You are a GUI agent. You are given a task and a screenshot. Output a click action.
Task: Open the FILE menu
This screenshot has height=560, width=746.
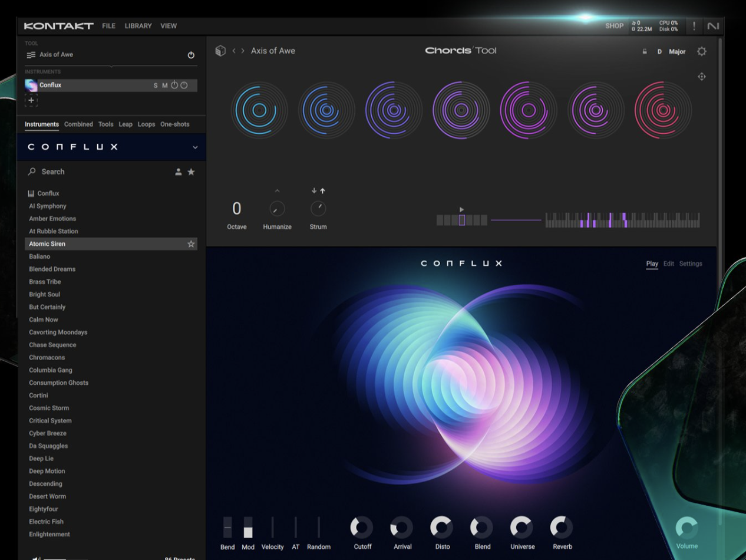coord(108,26)
